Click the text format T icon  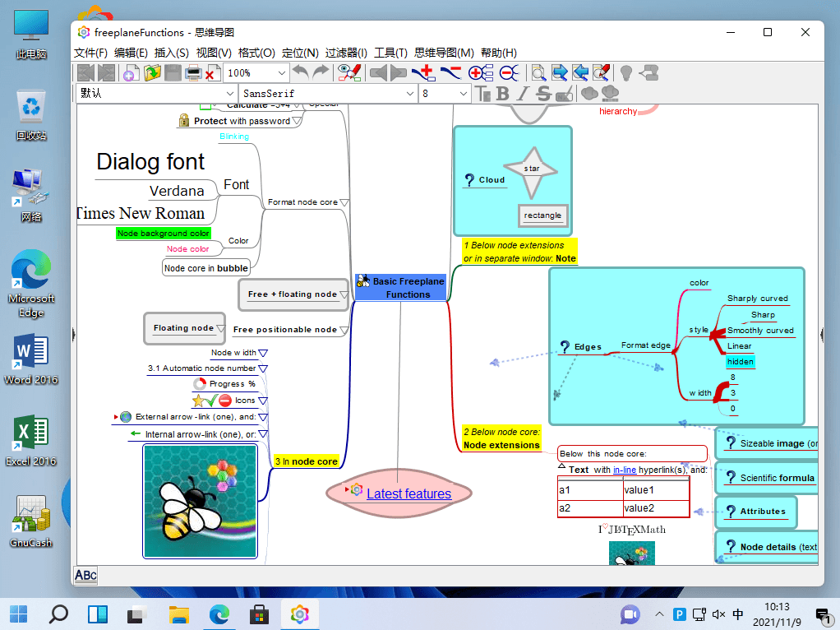point(483,94)
